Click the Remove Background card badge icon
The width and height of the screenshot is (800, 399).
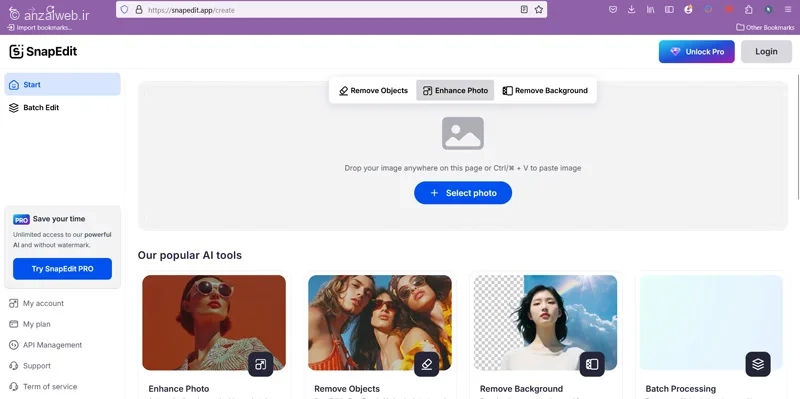tap(592, 364)
